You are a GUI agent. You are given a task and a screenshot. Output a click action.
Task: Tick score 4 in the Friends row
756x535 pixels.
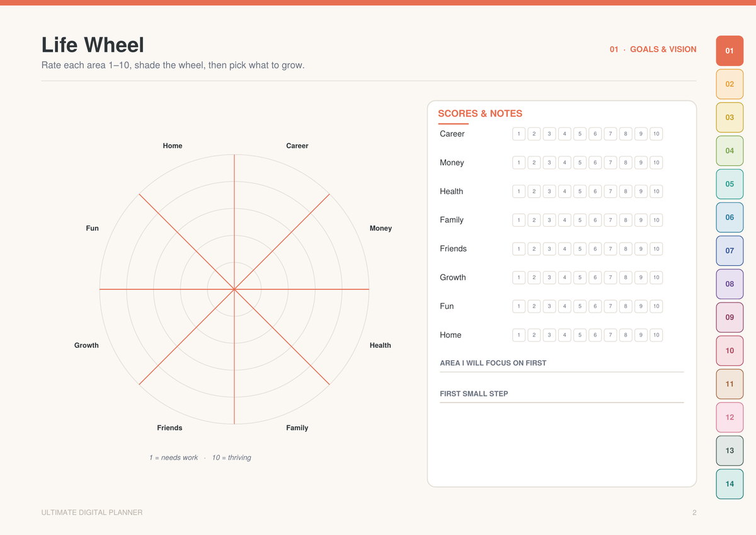coord(564,249)
